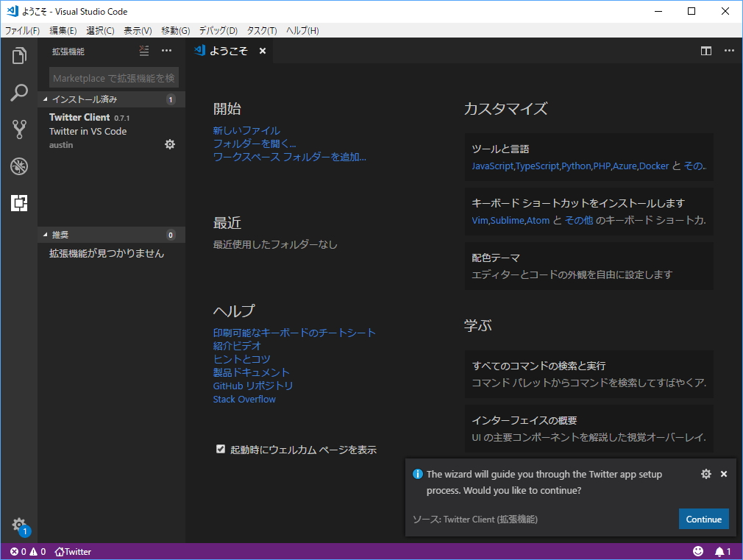Collapse the インストール済み extensions section
The height and width of the screenshot is (560, 743).
81,99
